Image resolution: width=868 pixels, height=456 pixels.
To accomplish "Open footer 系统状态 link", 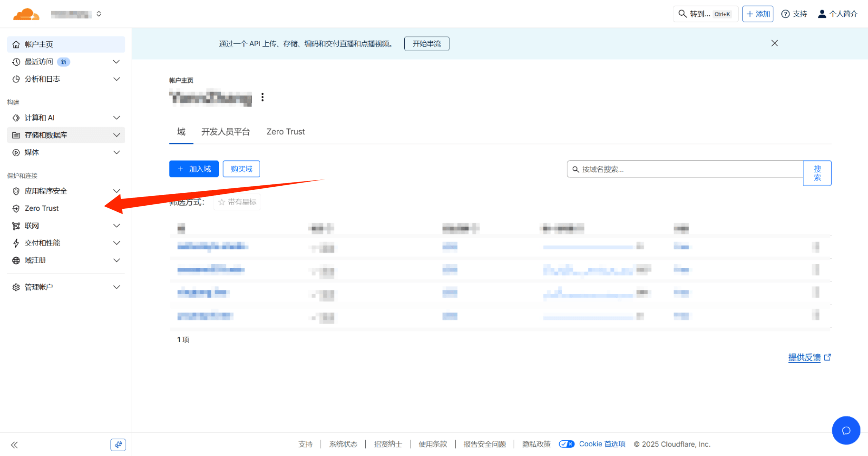I will 343,444.
